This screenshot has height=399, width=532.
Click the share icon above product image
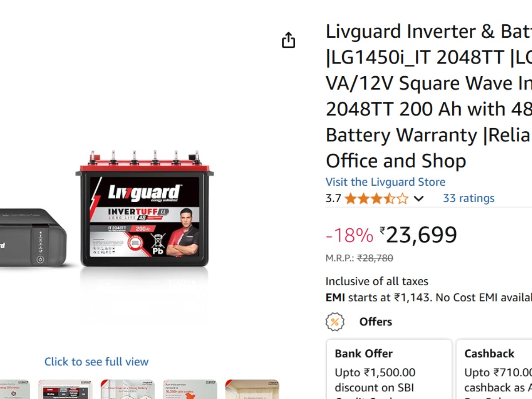tap(289, 40)
